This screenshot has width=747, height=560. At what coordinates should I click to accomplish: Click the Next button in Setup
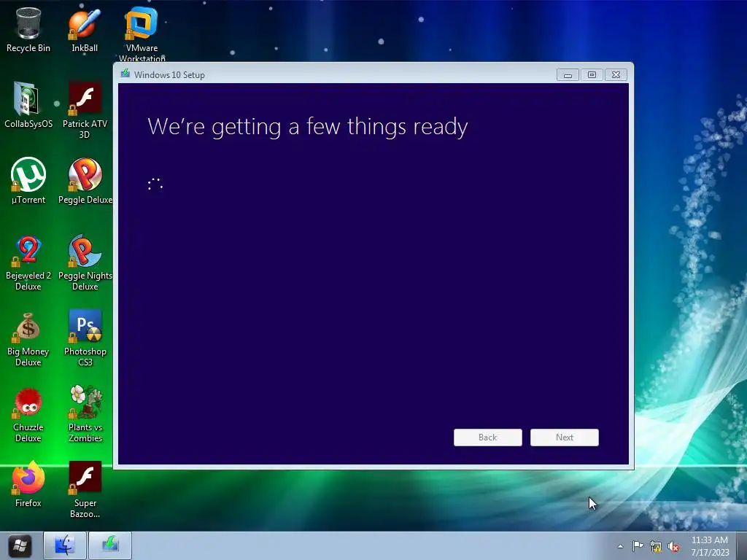tap(565, 437)
